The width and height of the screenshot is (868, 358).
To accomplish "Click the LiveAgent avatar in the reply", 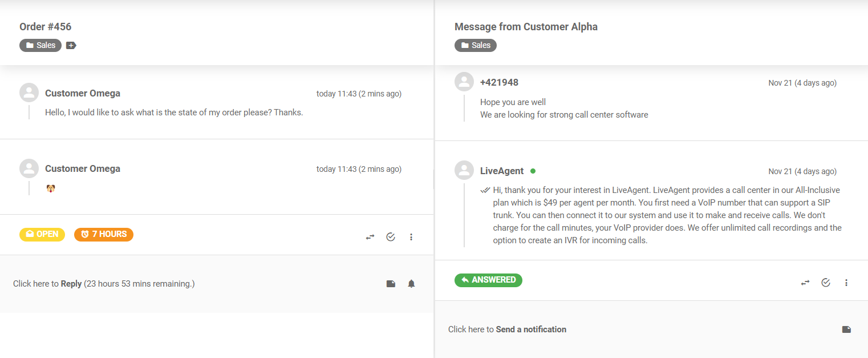I will pos(464,170).
